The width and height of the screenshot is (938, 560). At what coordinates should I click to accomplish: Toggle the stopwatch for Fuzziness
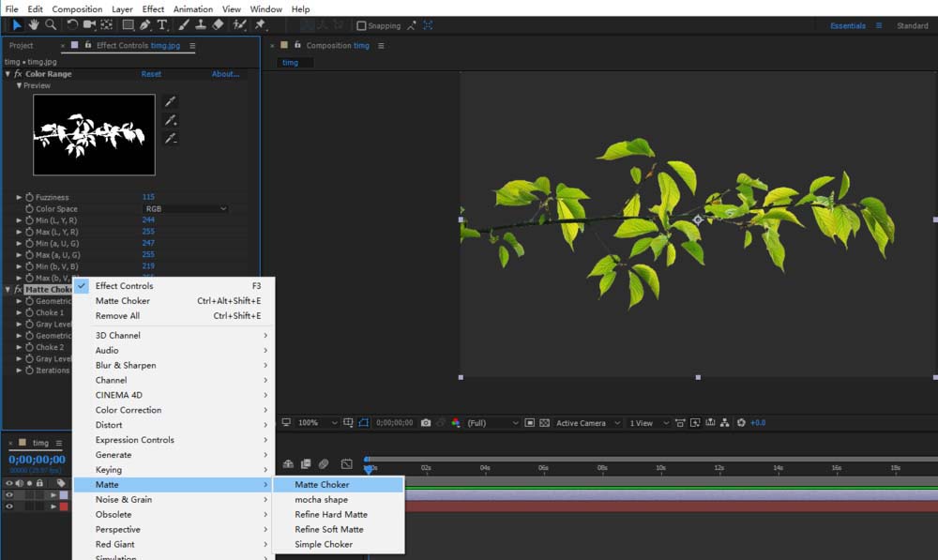[29, 197]
